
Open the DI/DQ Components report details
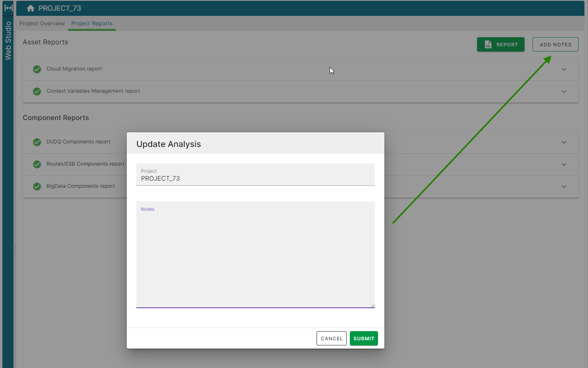click(x=563, y=142)
